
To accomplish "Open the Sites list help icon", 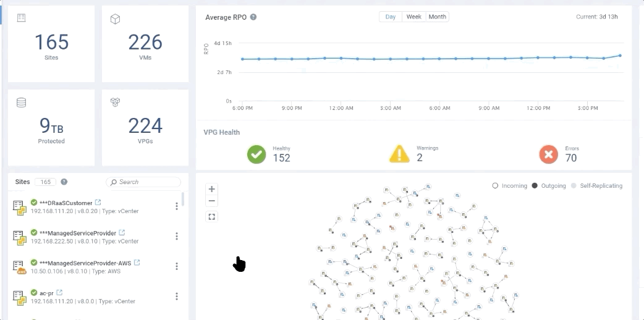I will click(x=64, y=182).
